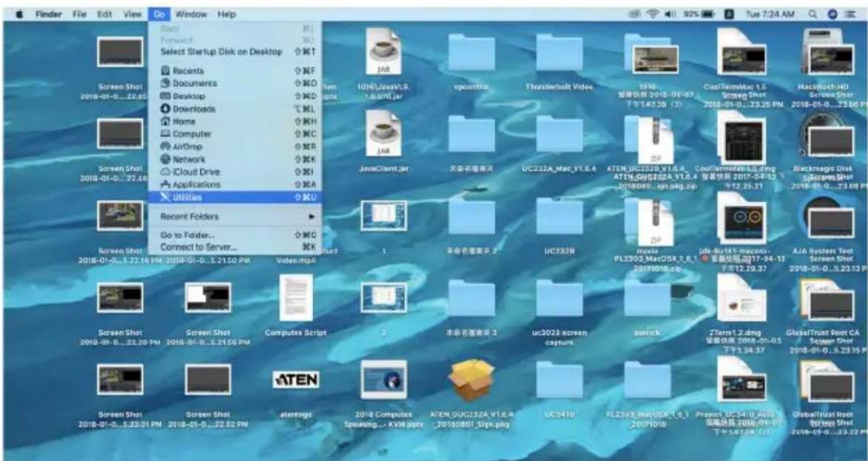The height and width of the screenshot is (461, 868).
Task: Select the CoolTermMac 1.5 icon
Action: [742, 52]
